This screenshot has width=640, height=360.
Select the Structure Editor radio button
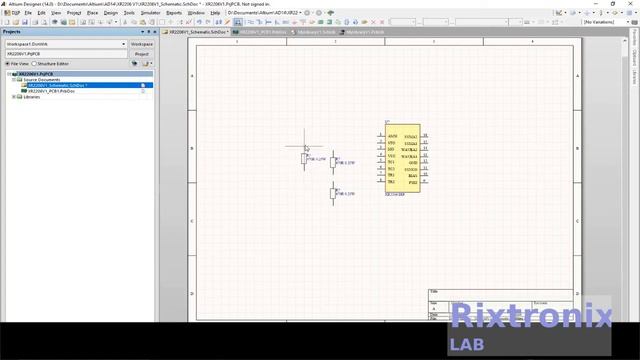click(34, 64)
